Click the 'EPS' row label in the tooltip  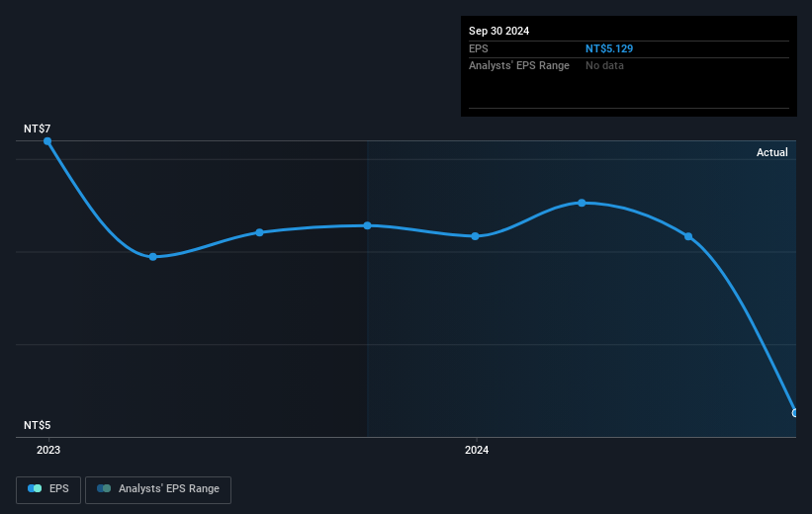point(479,48)
